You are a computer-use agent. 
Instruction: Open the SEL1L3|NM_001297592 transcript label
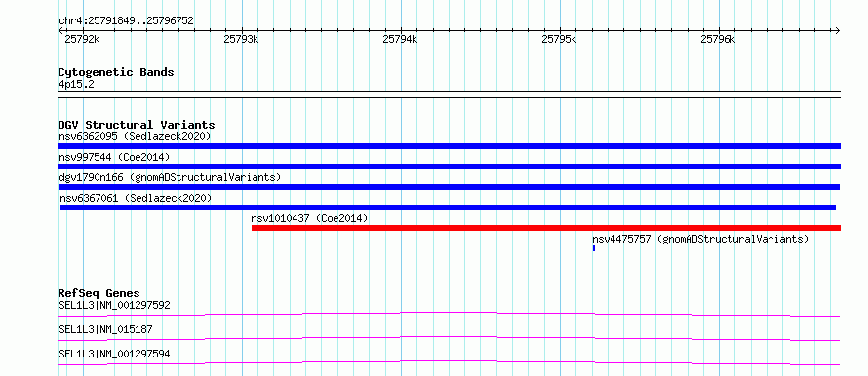pos(114,305)
